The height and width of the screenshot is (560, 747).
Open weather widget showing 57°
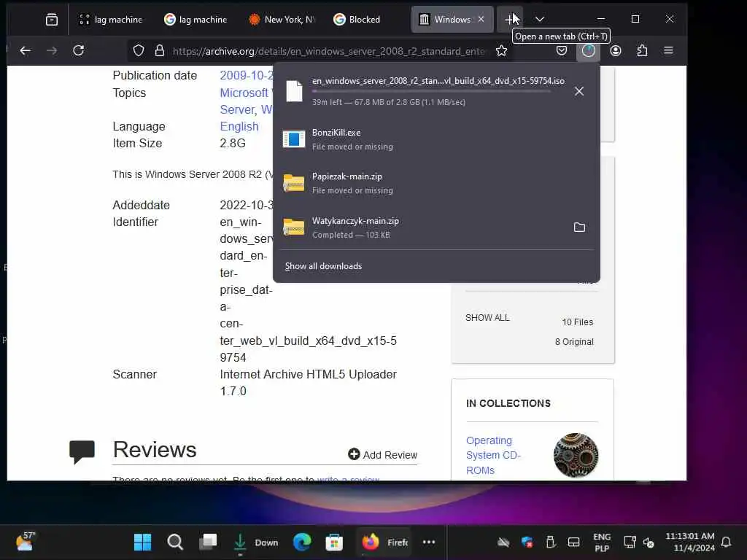(x=26, y=542)
